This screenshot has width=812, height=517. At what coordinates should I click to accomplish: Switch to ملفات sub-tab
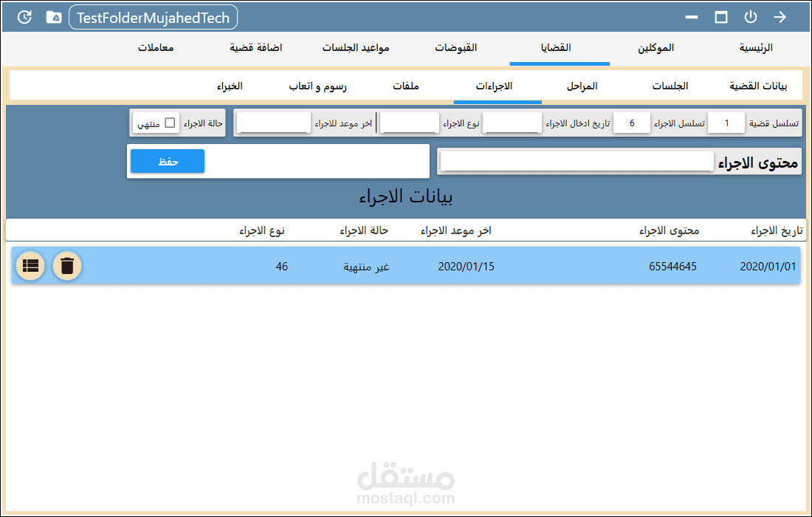(x=405, y=86)
